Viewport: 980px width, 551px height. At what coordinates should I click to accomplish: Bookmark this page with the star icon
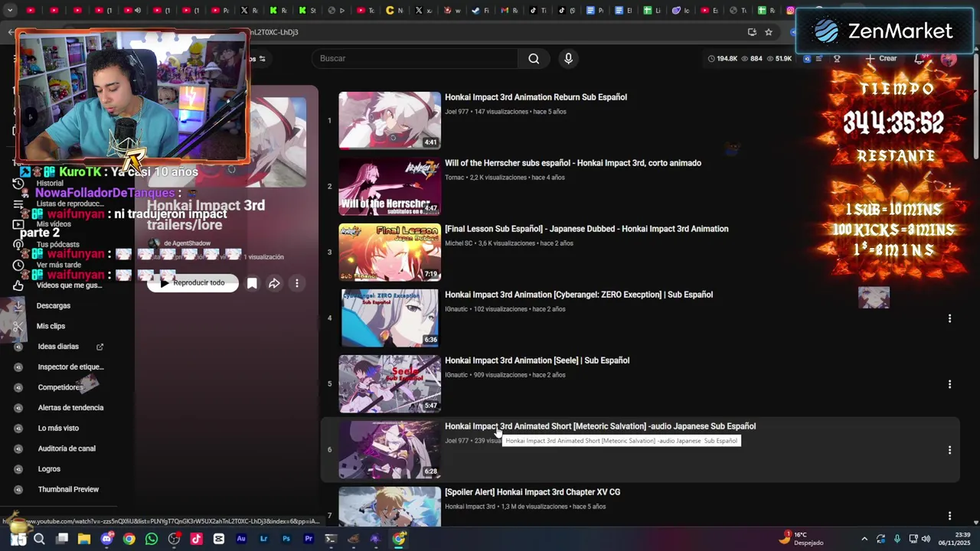769,32
